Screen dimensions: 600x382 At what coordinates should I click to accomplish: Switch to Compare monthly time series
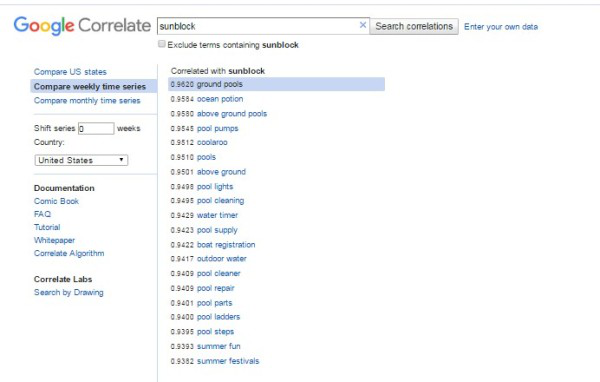pyautogui.click(x=87, y=101)
